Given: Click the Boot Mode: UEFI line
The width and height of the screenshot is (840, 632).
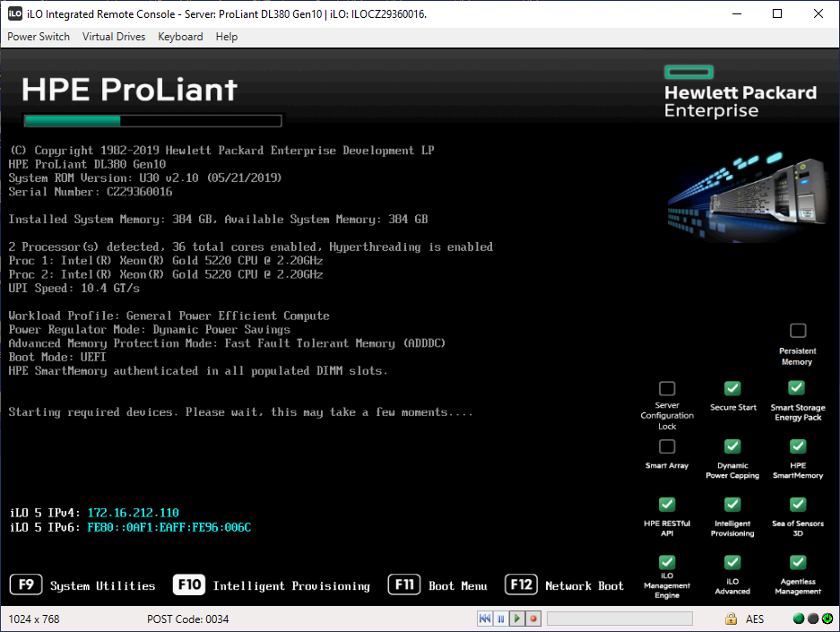Looking at the screenshot, I should pyautogui.click(x=57, y=358).
